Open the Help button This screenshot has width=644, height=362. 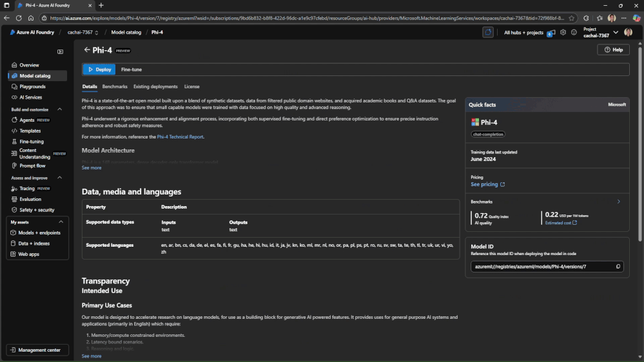(x=613, y=50)
